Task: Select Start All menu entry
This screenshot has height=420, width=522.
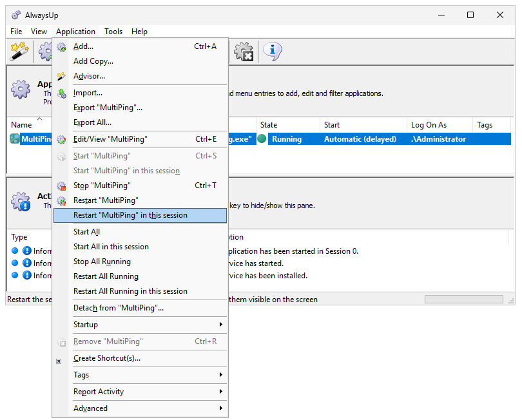Action: click(140, 232)
